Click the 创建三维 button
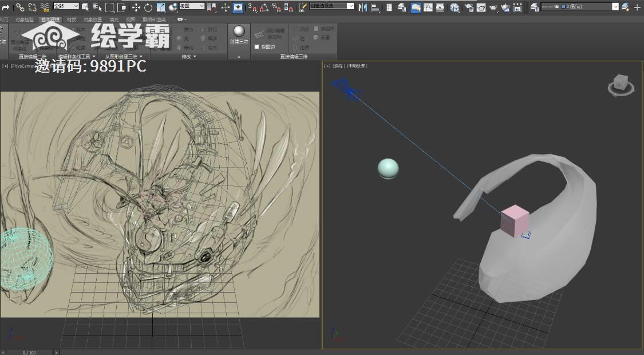644x355 pixels. coord(239,34)
